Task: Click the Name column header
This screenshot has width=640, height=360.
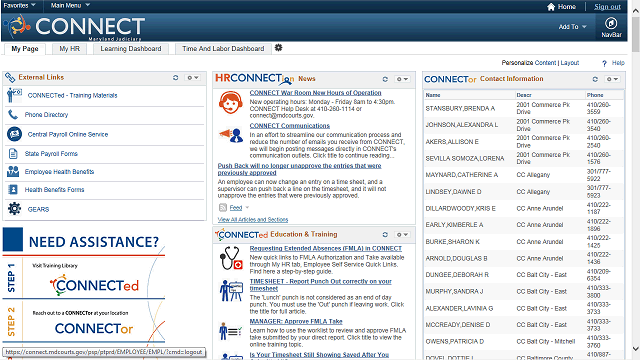Action: [433, 95]
